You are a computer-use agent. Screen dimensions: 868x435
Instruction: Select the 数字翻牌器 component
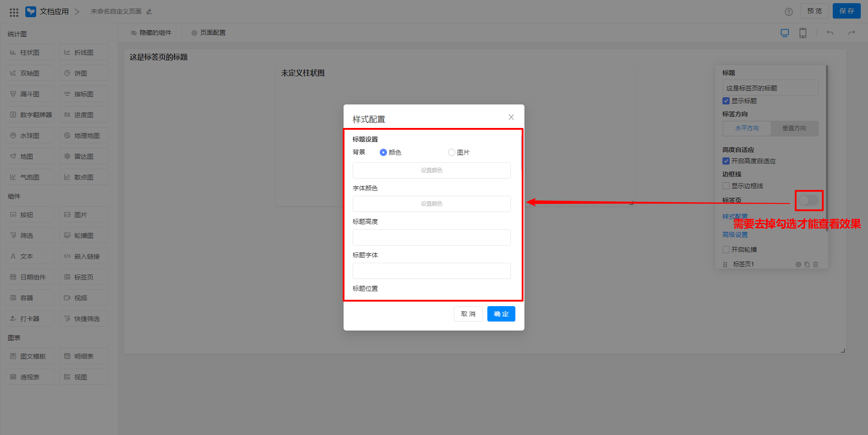coord(30,114)
